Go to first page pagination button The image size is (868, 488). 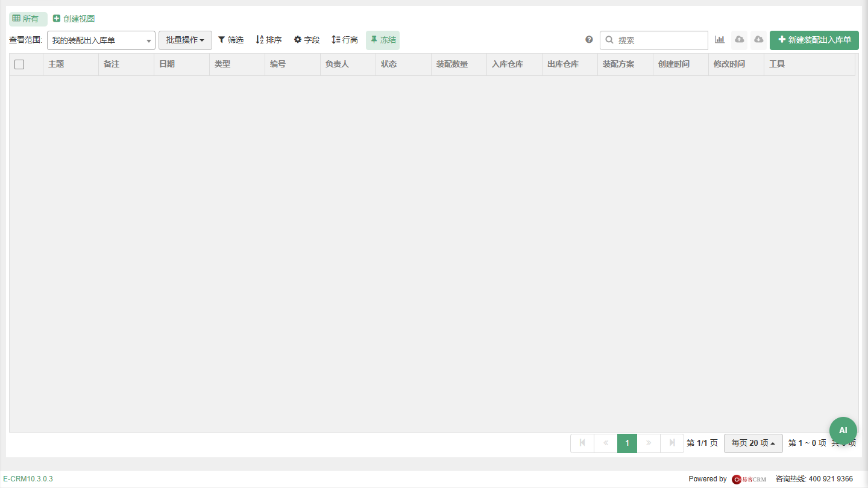pos(582,443)
